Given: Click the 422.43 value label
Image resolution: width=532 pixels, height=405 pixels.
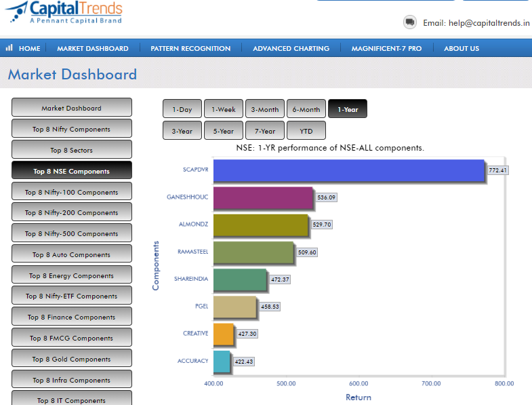Looking at the screenshot, I should tap(244, 362).
